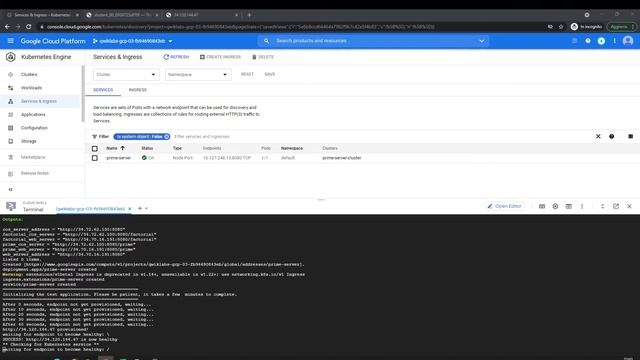Select all services with header checkbox
Screen dimensions: 640x360
tap(95, 149)
